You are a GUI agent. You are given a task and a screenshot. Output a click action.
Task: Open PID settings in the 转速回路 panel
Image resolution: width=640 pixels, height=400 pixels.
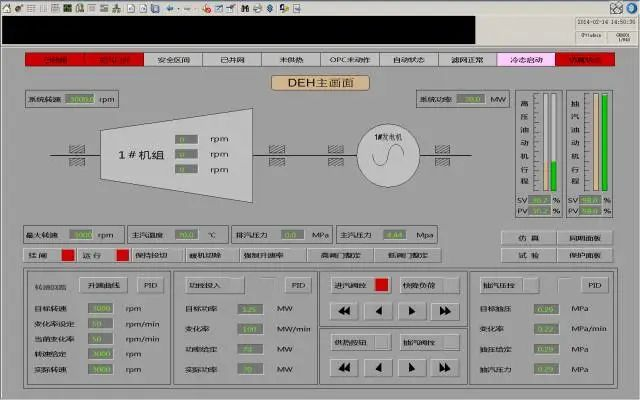click(x=151, y=285)
